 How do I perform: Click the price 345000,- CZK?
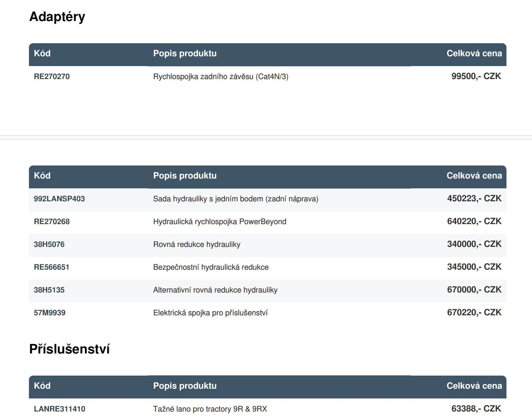click(474, 267)
